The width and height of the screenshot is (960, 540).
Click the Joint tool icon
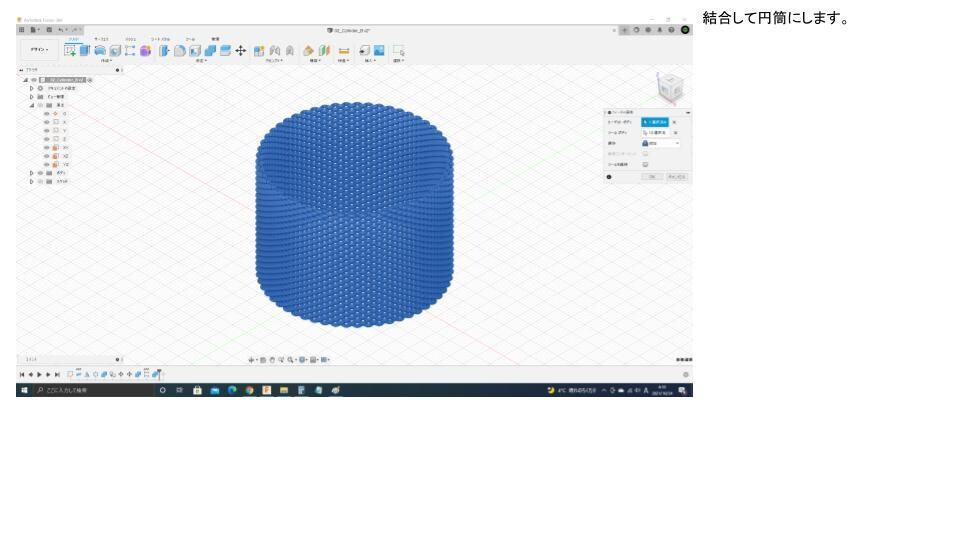274,51
